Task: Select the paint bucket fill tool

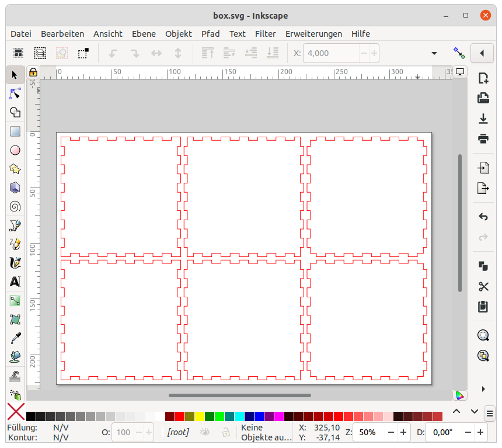Action: [15, 356]
